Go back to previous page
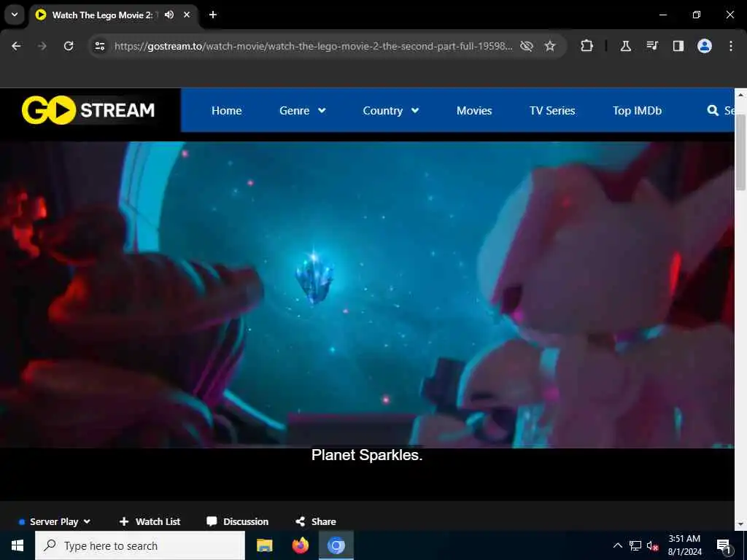Image resolution: width=747 pixels, height=560 pixels. coord(16,46)
